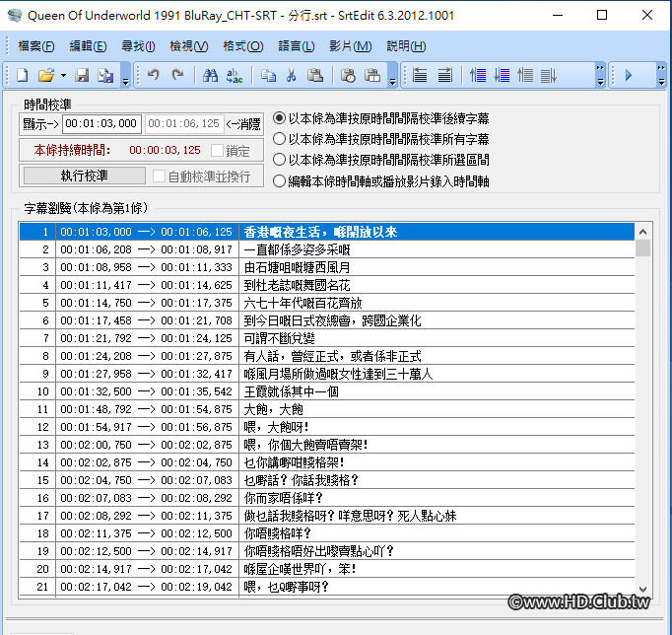Click the 顯示-> button
The image size is (672, 635).
click(x=40, y=124)
